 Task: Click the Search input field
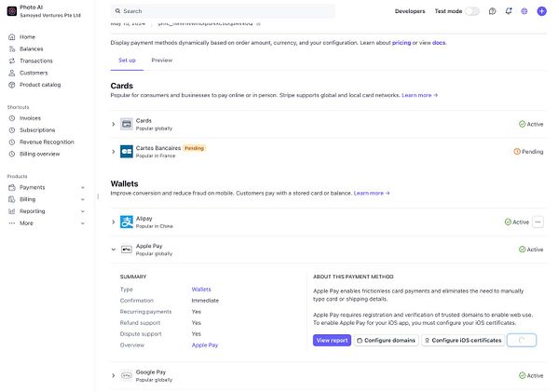pos(223,11)
